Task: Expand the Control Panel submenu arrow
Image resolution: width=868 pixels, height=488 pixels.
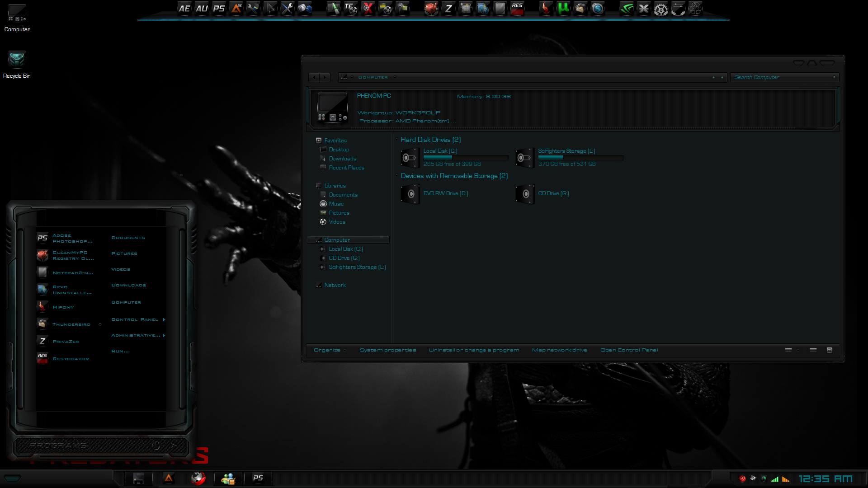Action: [164, 319]
